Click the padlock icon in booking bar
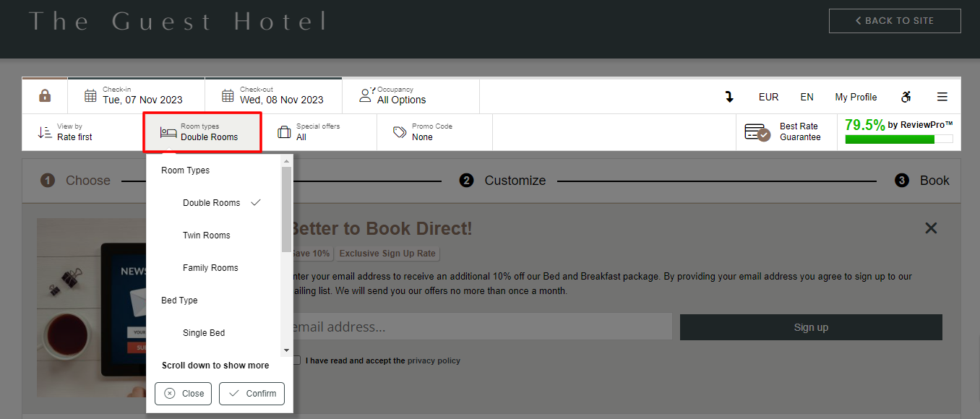Viewport: 980px width, 419px height. point(45,95)
